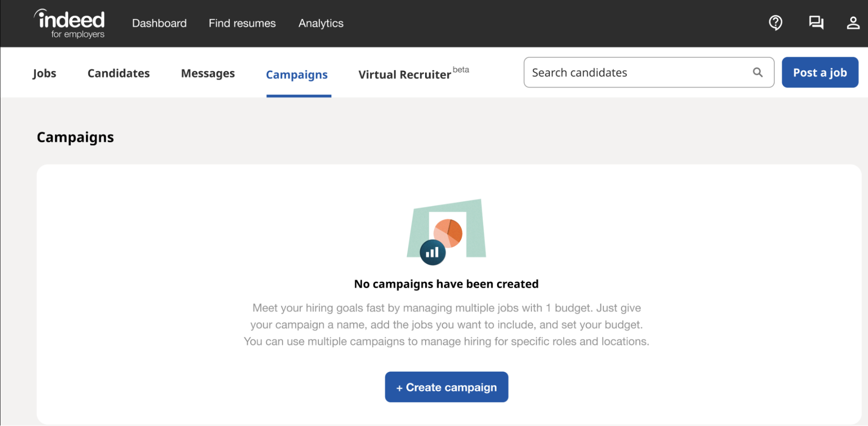Select the Campaigns tab
The height and width of the screenshot is (426, 868).
tap(297, 75)
